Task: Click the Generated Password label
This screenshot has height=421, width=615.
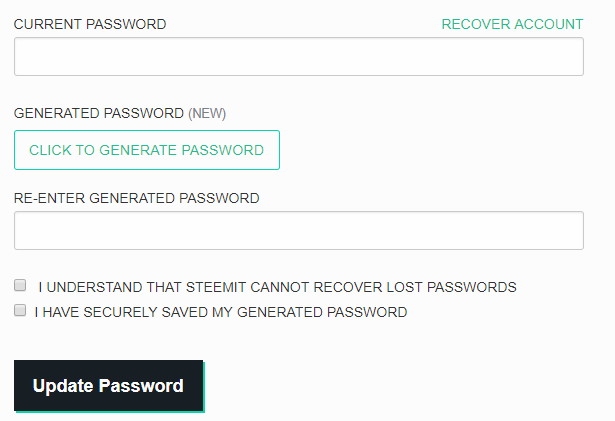Action: (x=99, y=114)
